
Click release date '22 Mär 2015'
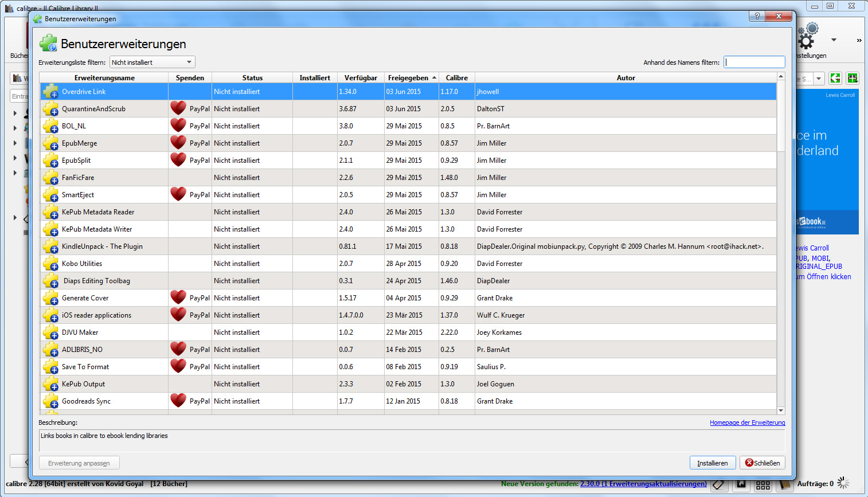404,332
